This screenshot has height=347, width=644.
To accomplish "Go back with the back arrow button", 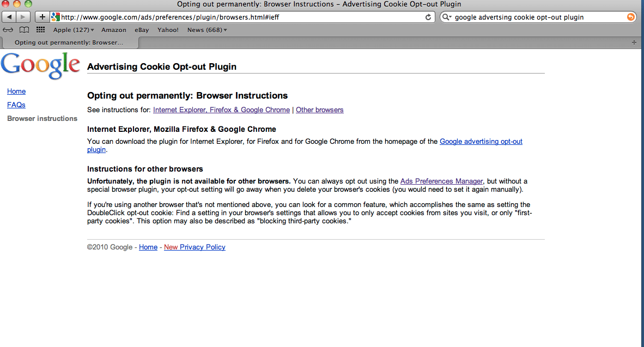I will tap(9, 17).
